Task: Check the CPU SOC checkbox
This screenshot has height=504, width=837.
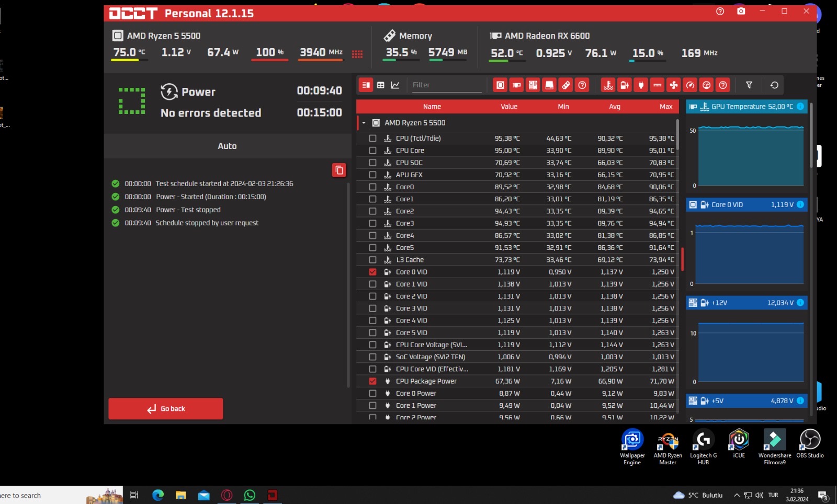Action: 372,163
